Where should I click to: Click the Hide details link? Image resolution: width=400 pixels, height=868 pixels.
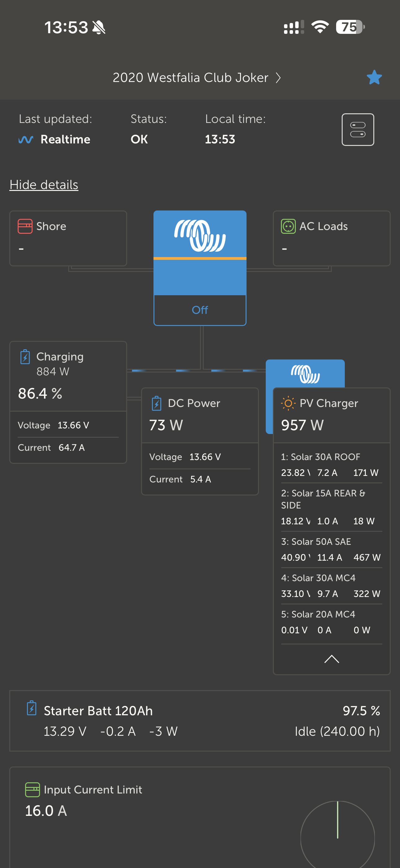point(44,185)
